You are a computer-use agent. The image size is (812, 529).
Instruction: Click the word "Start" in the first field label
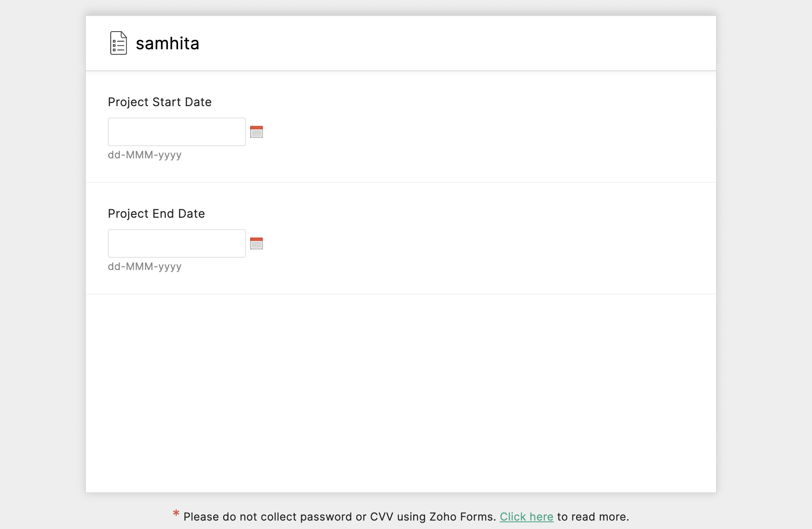click(167, 102)
